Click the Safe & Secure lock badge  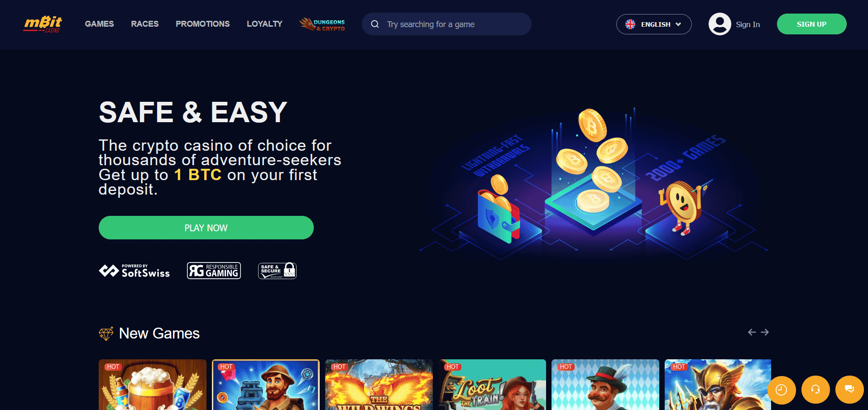pos(277,271)
